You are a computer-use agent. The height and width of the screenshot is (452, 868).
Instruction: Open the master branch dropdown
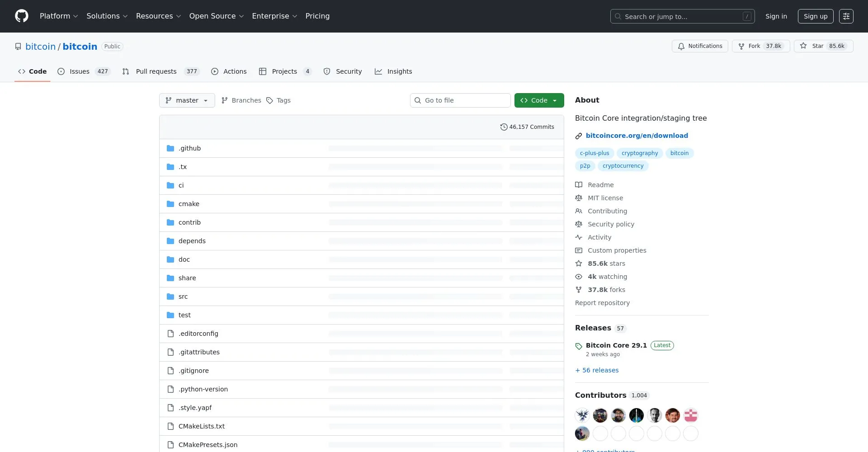187,100
